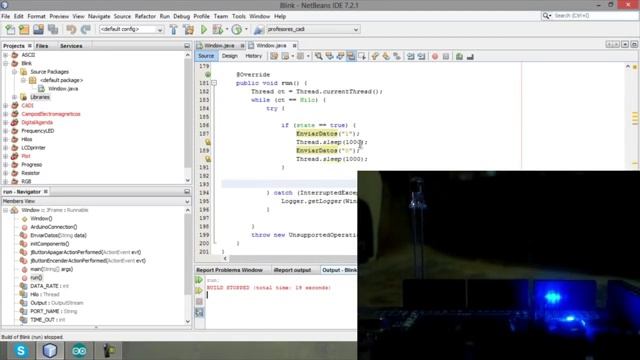The width and height of the screenshot is (640, 360).
Task: Click the second re-run arrow in Output panel
Action: coord(199,291)
